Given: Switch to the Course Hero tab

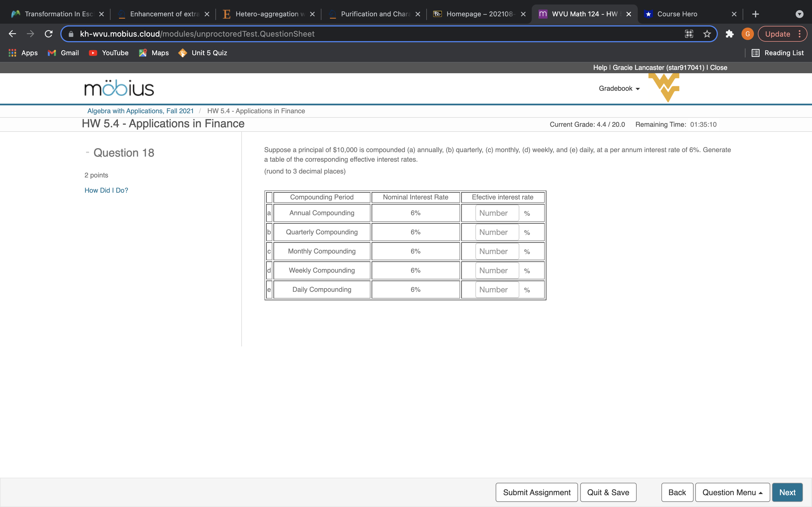Looking at the screenshot, I should [x=677, y=14].
